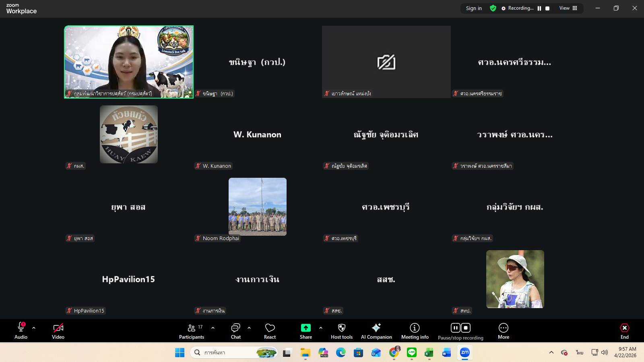Toggle the Audio microphone
Viewport: 644px width, 362px height.
[21, 331]
